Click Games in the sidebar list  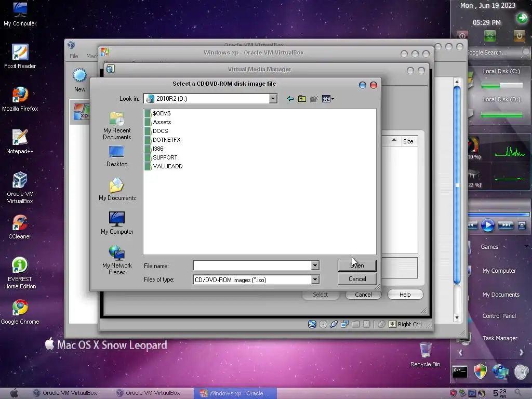(x=489, y=247)
